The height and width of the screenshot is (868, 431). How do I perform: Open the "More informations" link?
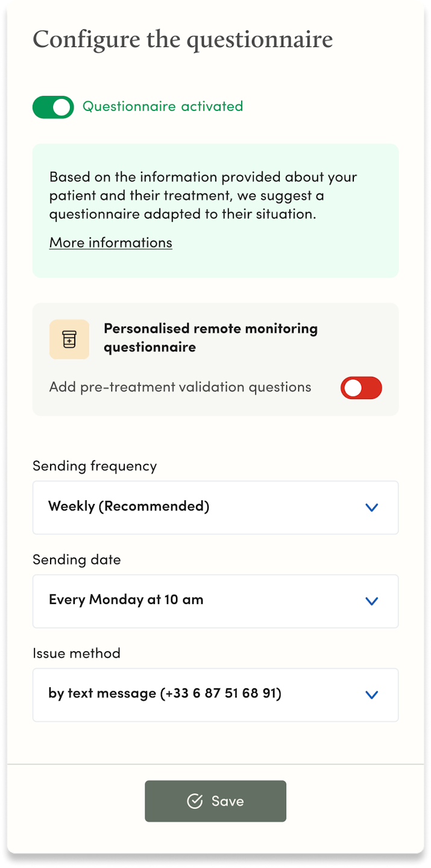point(111,242)
